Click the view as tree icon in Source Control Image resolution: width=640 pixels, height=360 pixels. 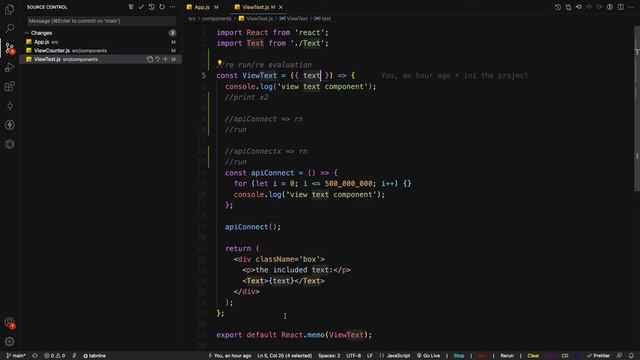pyautogui.click(x=131, y=7)
